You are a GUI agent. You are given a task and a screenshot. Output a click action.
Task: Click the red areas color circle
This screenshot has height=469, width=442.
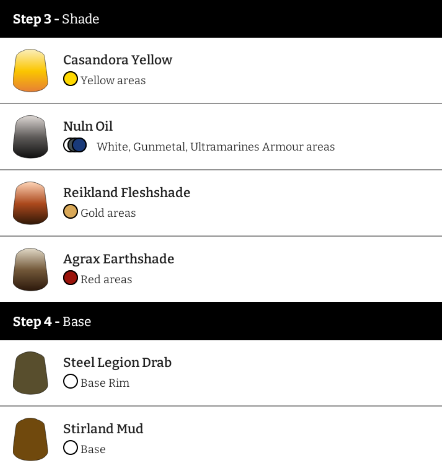coord(70,278)
